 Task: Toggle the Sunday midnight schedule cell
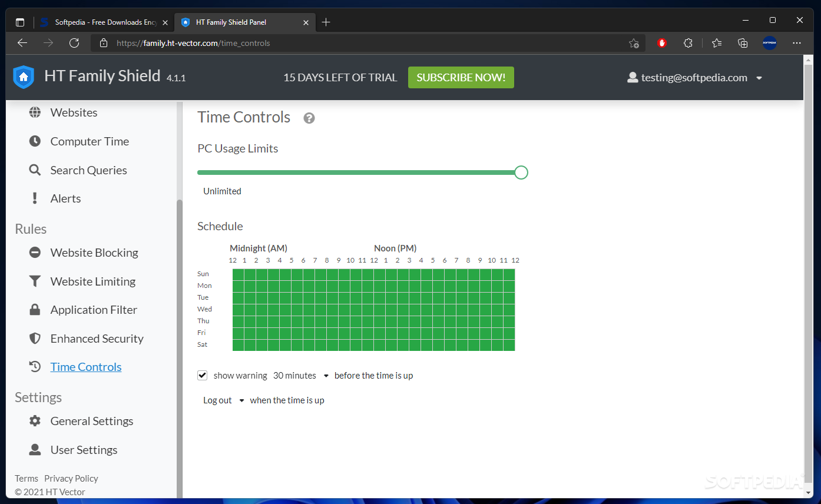[x=239, y=274]
